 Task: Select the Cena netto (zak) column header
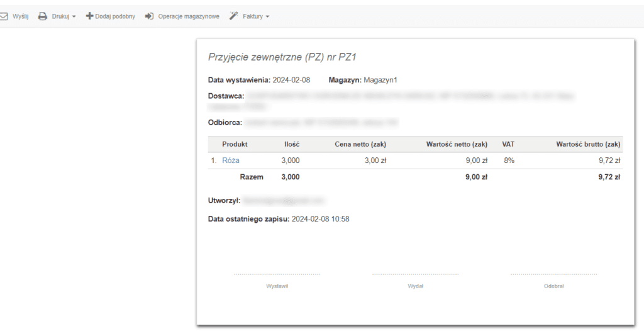click(360, 144)
